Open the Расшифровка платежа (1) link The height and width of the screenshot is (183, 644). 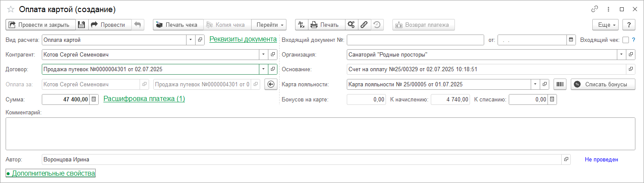tap(144, 99)
